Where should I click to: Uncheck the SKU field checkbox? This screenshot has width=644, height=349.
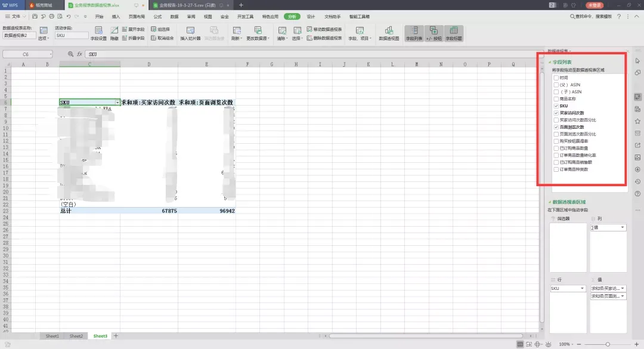(x=556, y=106)
